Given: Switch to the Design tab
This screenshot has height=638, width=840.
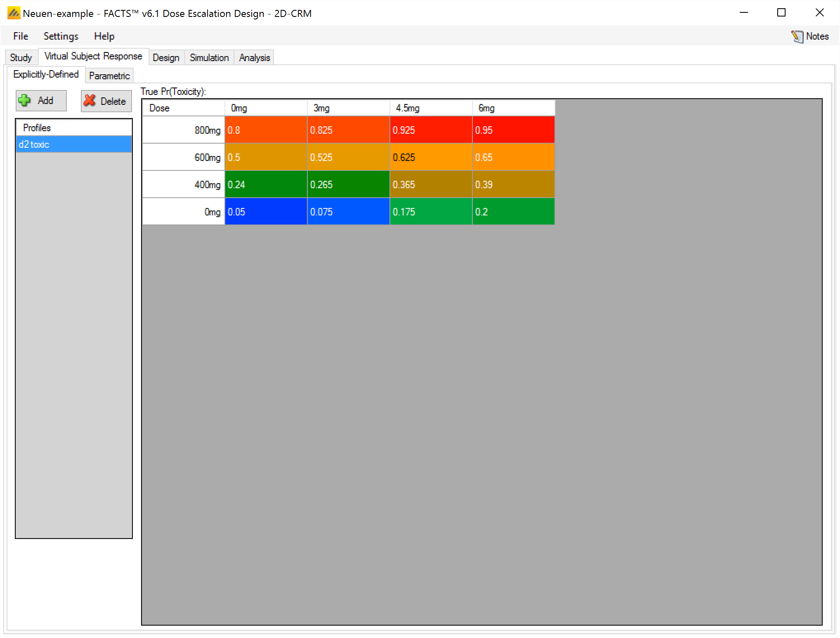Looking at the screenshot, I should click(166, 58).
